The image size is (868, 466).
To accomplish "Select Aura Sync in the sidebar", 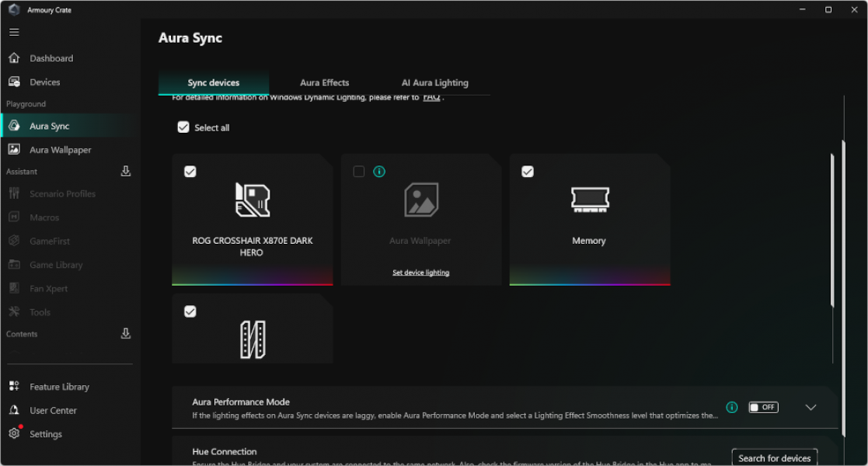I will [70, 126].
